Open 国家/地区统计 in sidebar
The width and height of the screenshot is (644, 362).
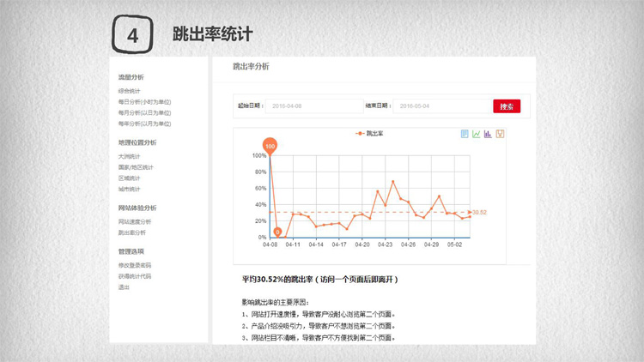point(137,167)
